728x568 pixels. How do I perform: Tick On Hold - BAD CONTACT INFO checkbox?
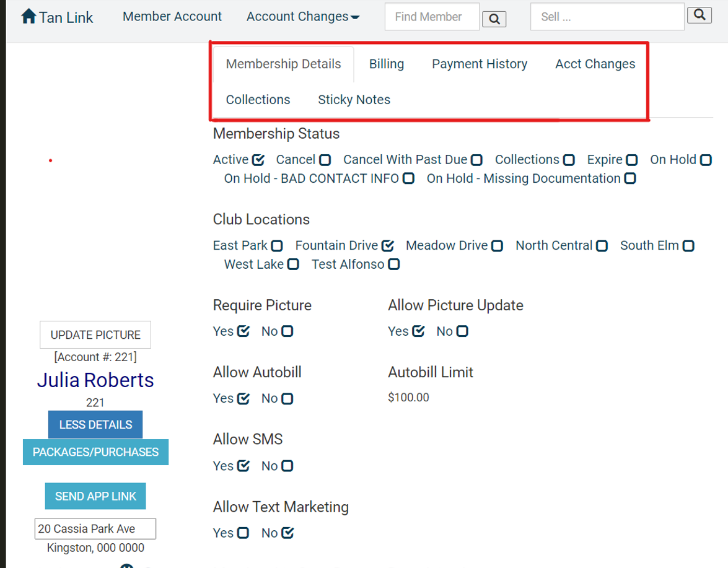pos(408,178)
